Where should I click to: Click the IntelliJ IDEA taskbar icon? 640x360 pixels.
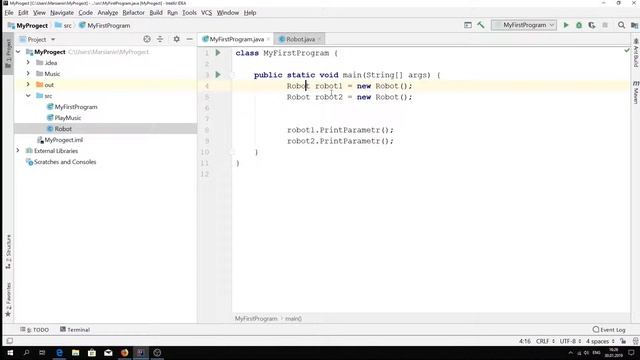tap(141, 353)
